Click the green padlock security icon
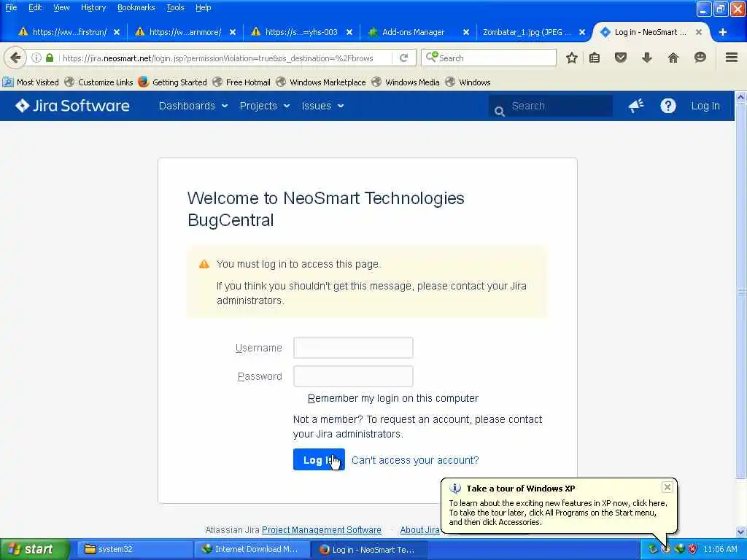 [x=50, y=58]
